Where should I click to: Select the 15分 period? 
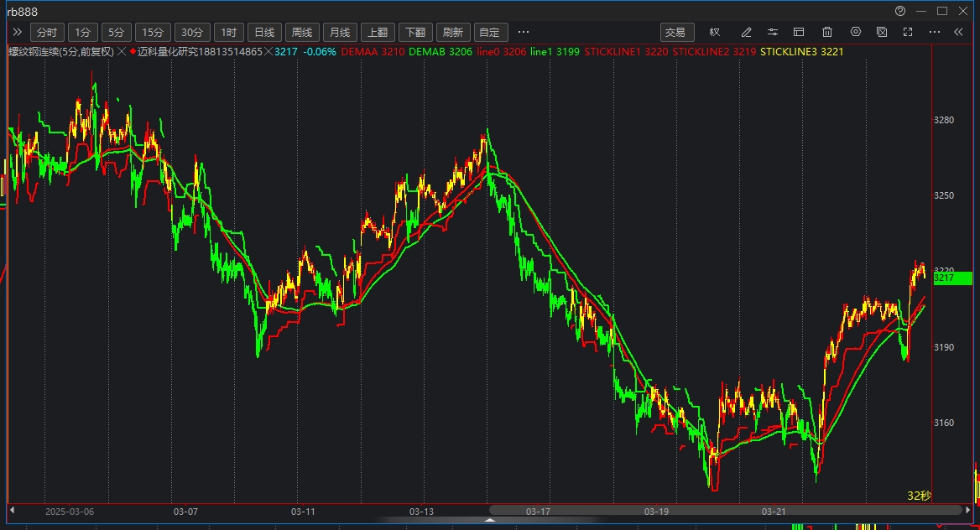pyautogui.click(x=153, y=33)
